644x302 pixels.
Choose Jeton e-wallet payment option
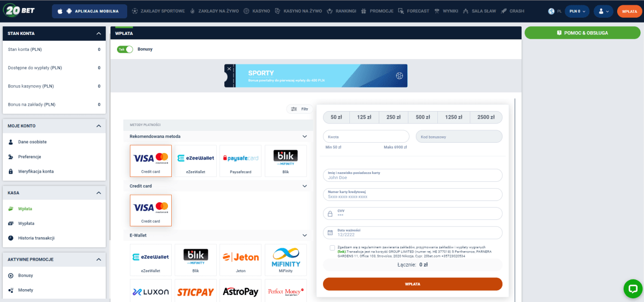[240, 260]
